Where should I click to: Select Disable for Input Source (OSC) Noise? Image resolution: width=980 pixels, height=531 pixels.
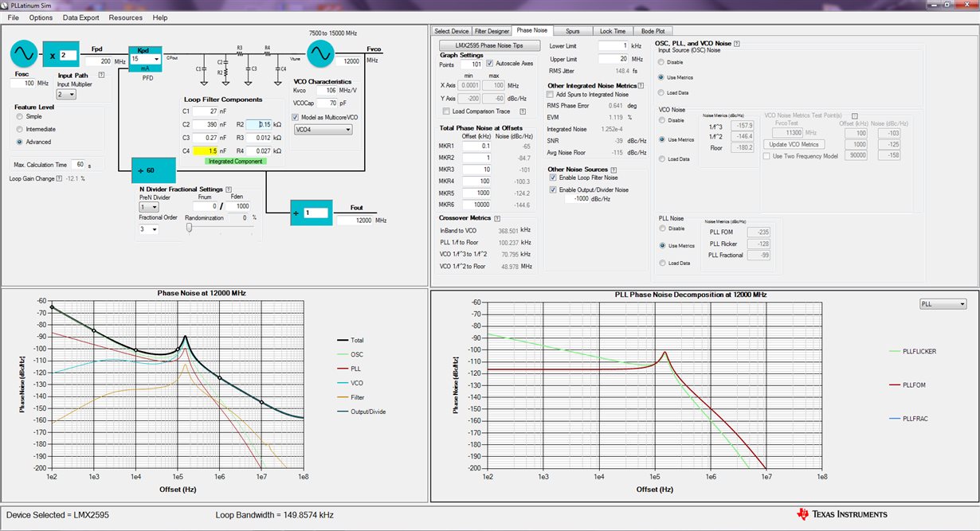(x=661, y=61)
